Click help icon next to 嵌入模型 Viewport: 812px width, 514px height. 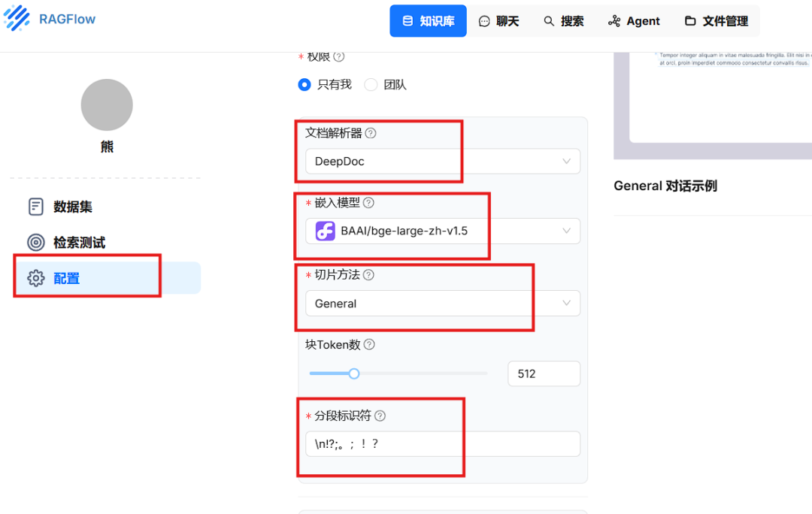point(368,203)
